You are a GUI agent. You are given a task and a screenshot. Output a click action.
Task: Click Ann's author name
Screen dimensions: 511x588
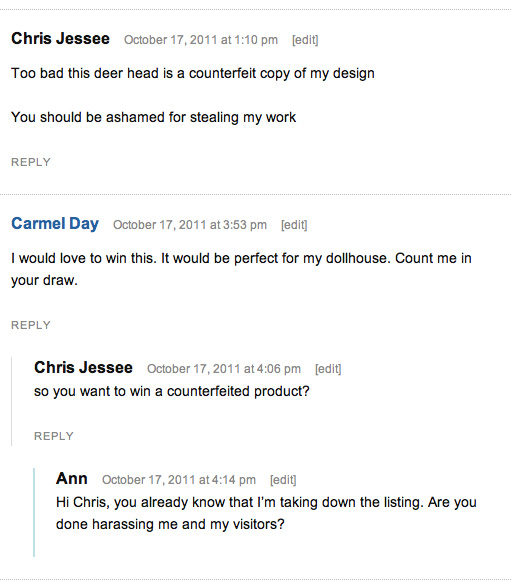click(72, 478)
